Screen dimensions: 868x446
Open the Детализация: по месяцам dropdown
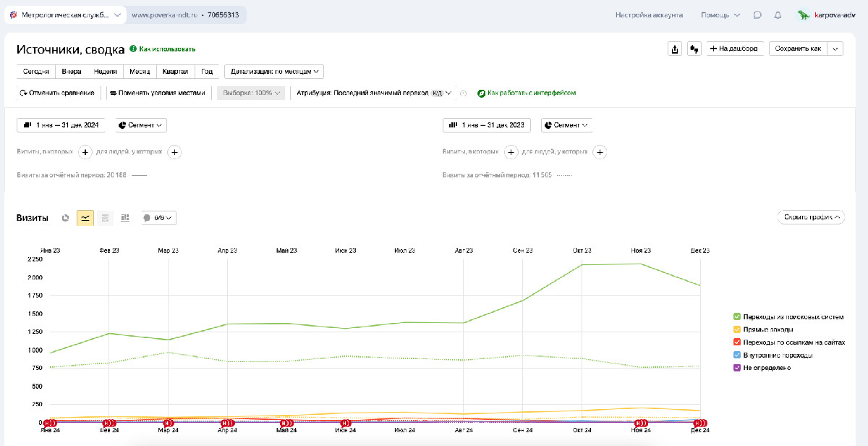(274, 72)
